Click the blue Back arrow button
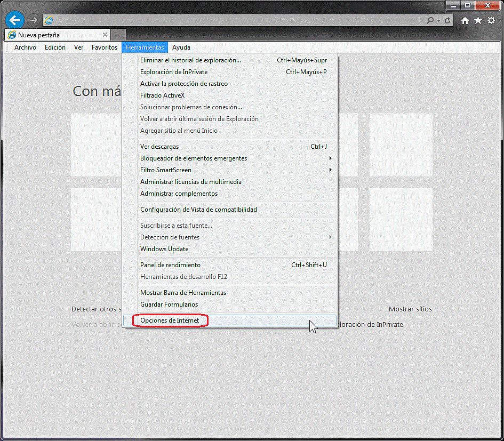 pyautogui.click(x=15, y=20)
